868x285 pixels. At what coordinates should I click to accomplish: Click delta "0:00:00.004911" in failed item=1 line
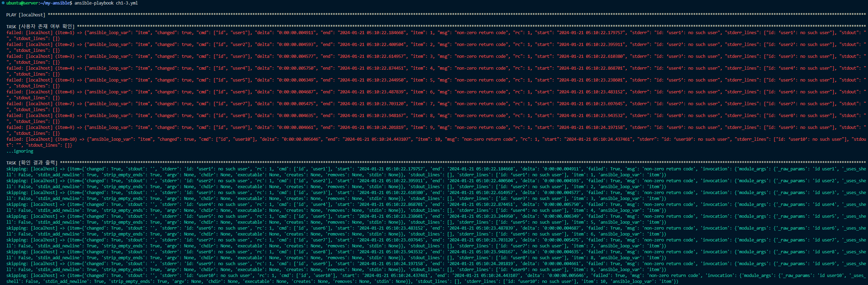[297, 32]
